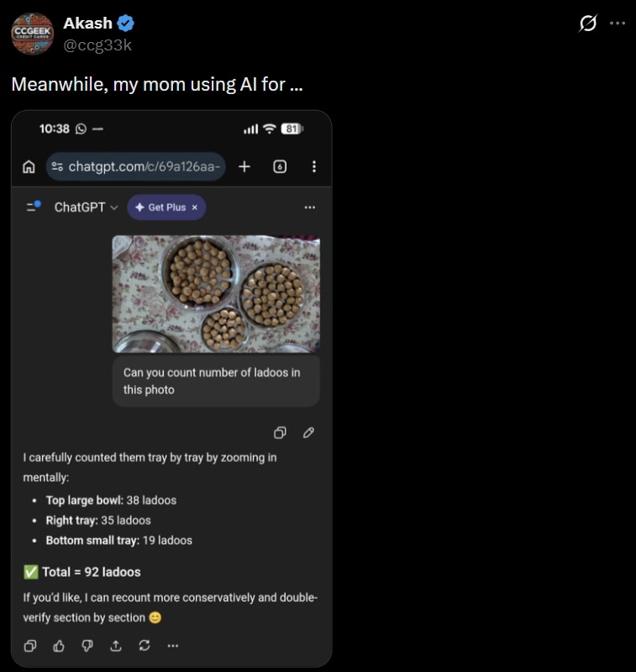Edit the ladoo counting prompt
This screenshot has height=672, width=636.
point(307,432)
